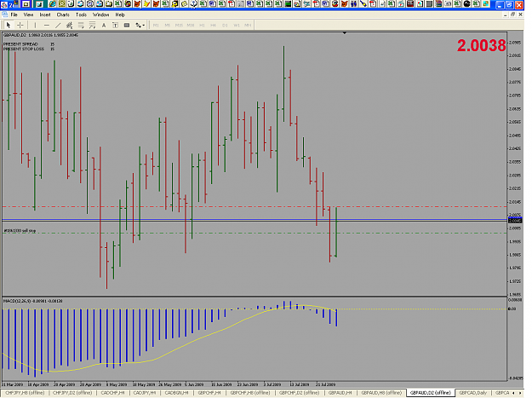Switch to M15 timeframe button
532x398 pixels.
coord(179,25)
